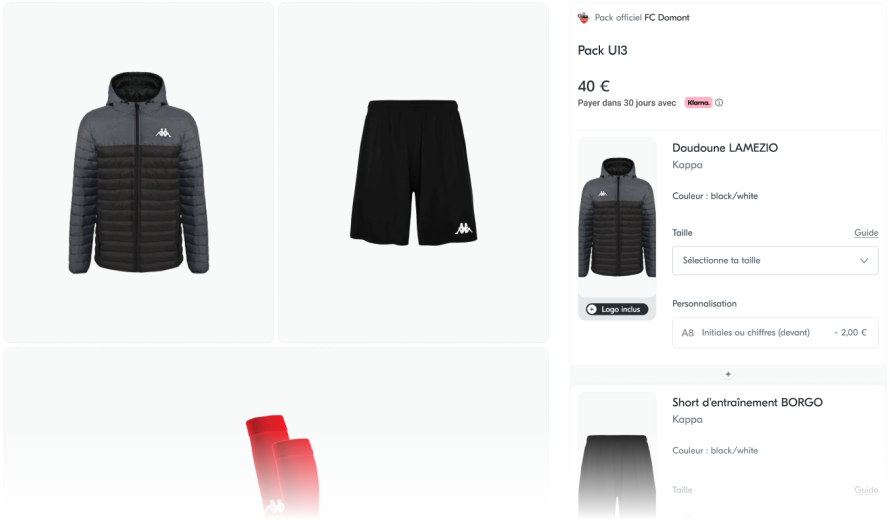Screen dimensions: 890x520
Task: Click the pink Klarna badge
Action: [698, 103]
